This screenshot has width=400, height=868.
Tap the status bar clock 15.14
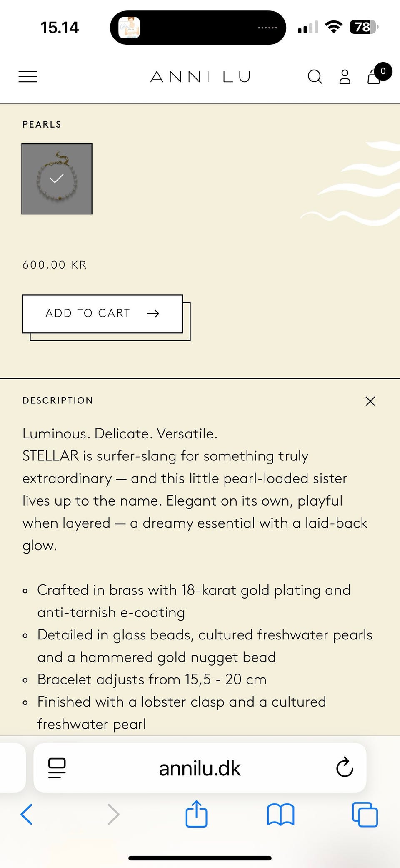(x=60, y=28)
